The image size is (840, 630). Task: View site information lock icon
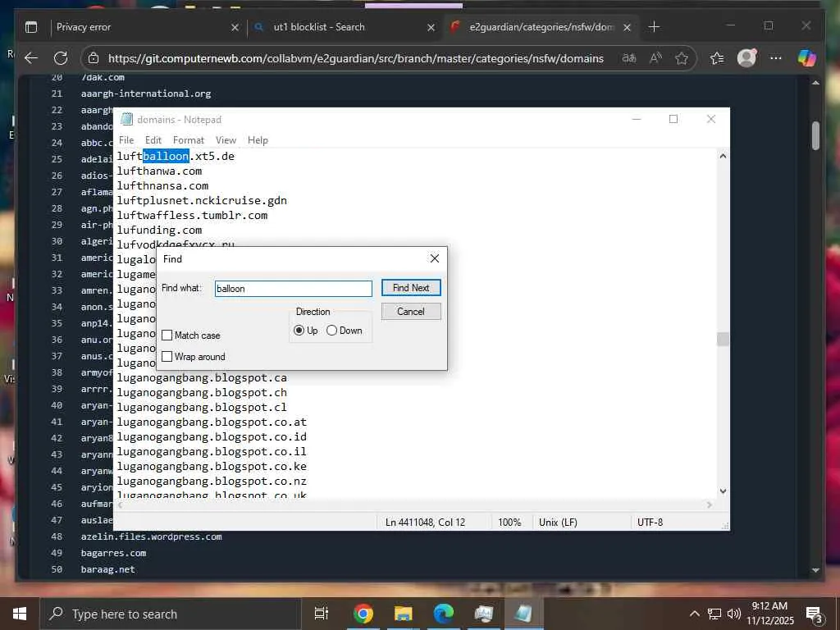pyautogui.click(x=94, y=58)
